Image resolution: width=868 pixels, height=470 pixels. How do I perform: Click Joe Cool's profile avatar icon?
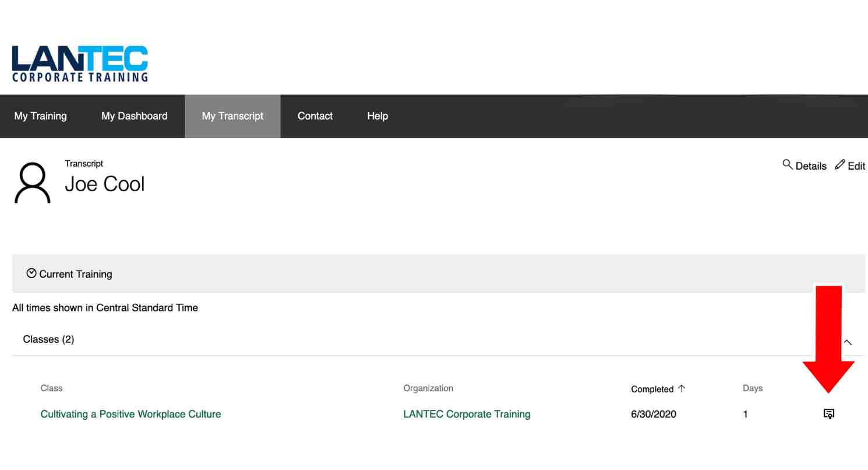[x=33, y=182]
